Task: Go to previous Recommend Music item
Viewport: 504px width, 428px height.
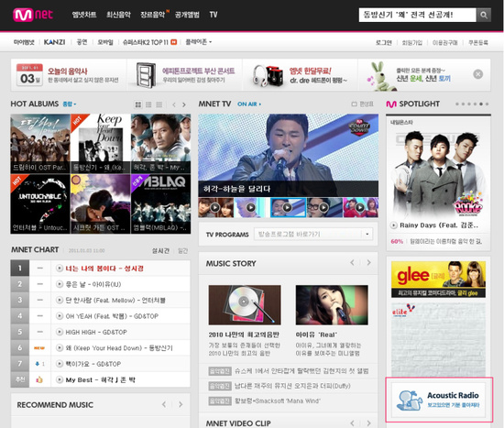Action: coord(164,404)
